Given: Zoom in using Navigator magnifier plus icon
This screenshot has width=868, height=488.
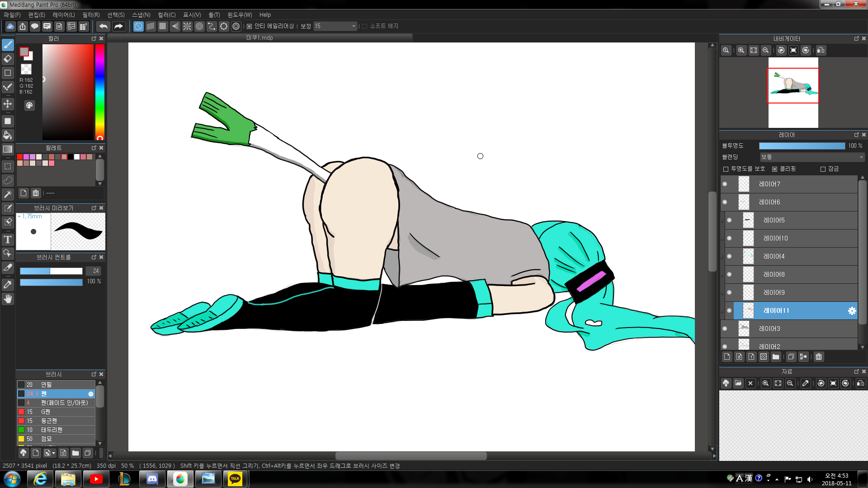Looking at the screenshot, I should [x=741, y=50].
